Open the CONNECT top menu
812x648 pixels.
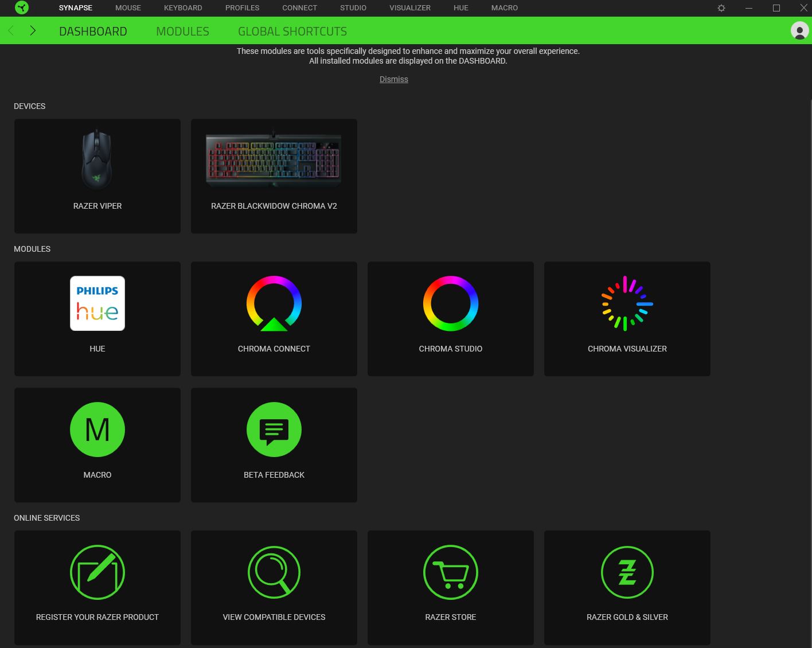[299, 7]
